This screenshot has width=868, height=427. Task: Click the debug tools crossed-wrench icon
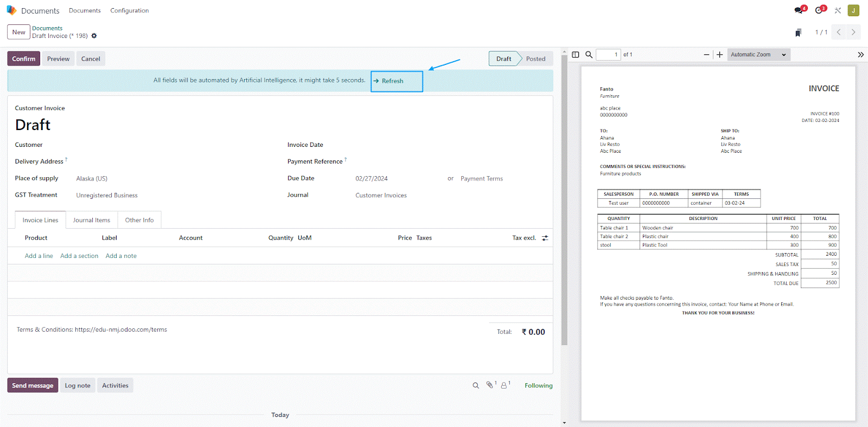point(838,10)
